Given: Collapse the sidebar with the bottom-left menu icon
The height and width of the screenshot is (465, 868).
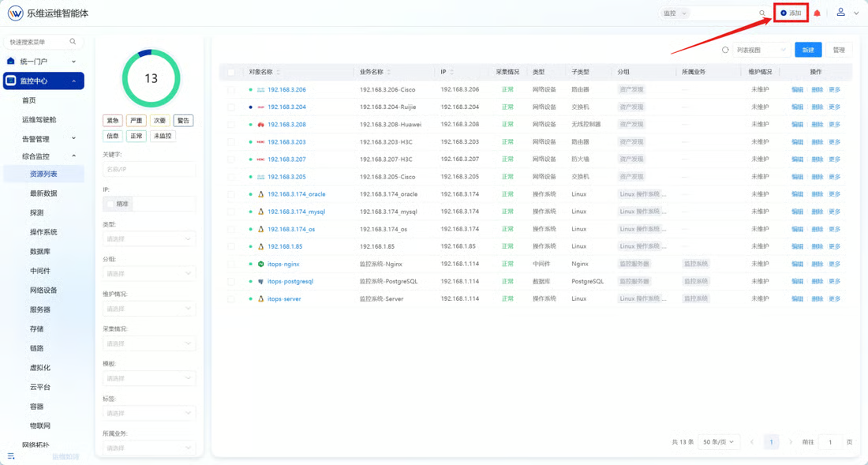Looking at the screenshot, I should click(10, 456).
